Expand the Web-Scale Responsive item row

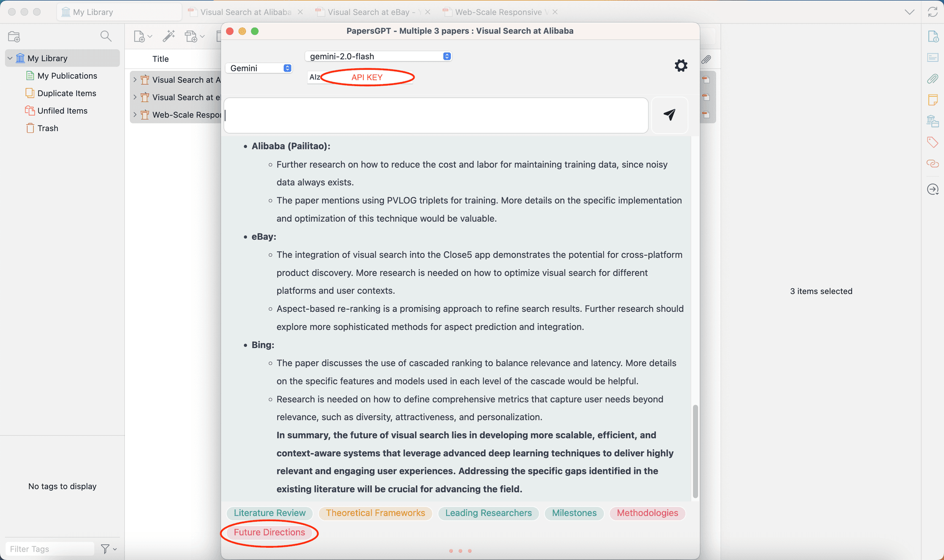tap(135, 115)
